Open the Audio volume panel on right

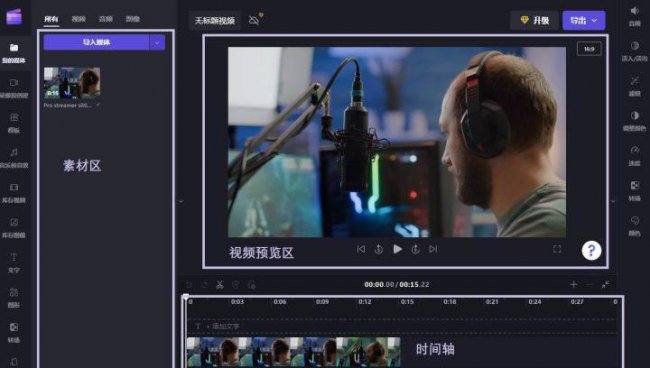(635, 16)
